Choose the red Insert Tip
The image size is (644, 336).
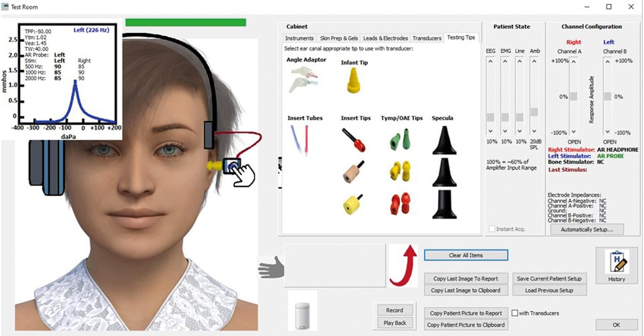click(354, 140)
